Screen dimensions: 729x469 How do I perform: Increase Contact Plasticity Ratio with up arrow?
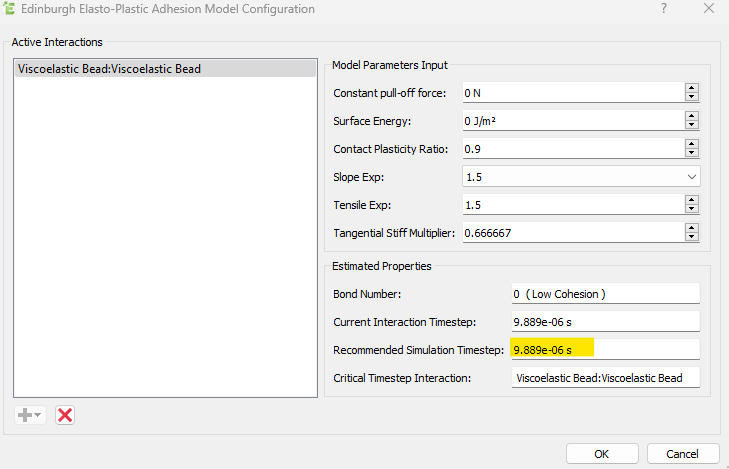[x=692, y=144]
